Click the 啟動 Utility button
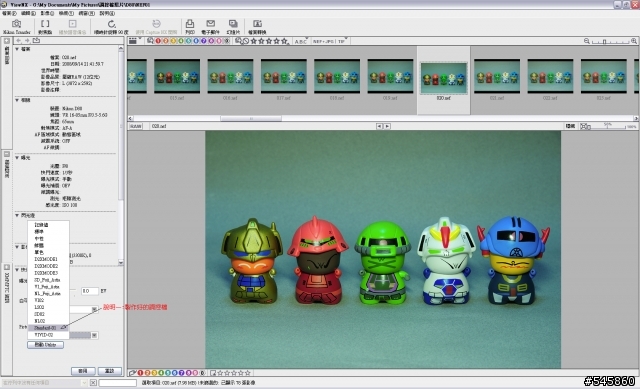This screenshot has width=640, height=389. click(x=45, y=345)
